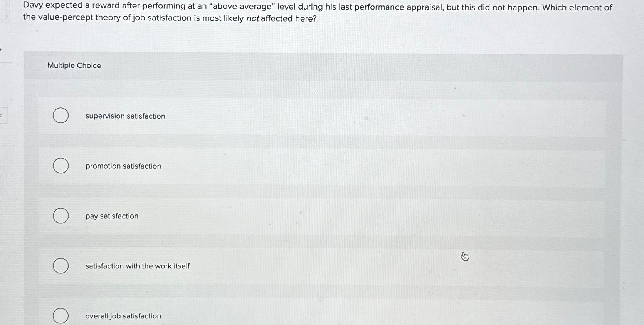The height and width of the screenshot is (325, 644).
Task: Click the Multiple Choice heading label
Action: click(74, 65)
